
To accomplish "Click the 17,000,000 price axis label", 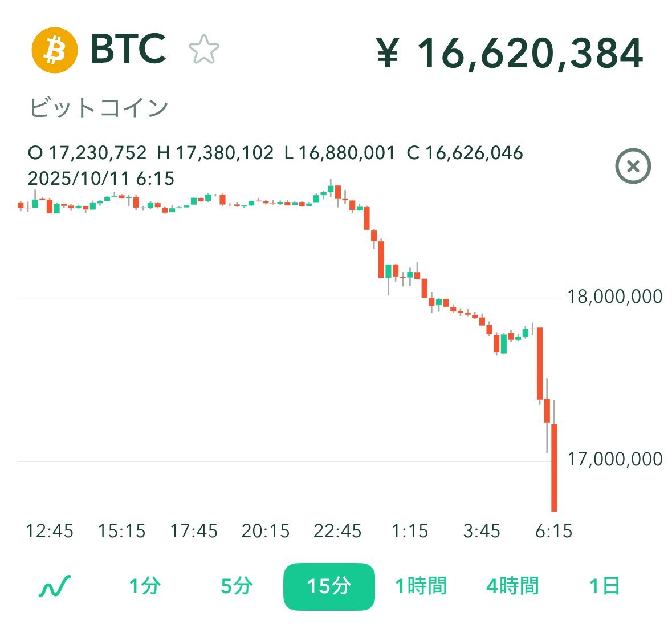I will pyautogui.click(x=614, y=459).
